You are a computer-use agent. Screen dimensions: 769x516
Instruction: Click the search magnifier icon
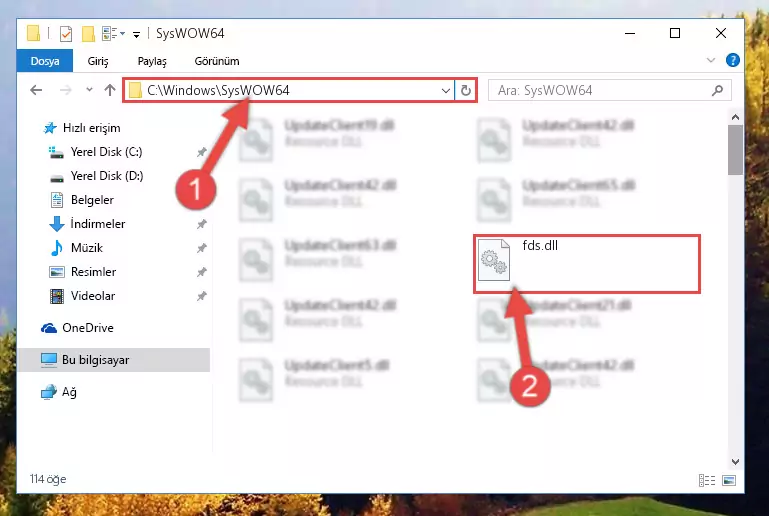point(717,91)
